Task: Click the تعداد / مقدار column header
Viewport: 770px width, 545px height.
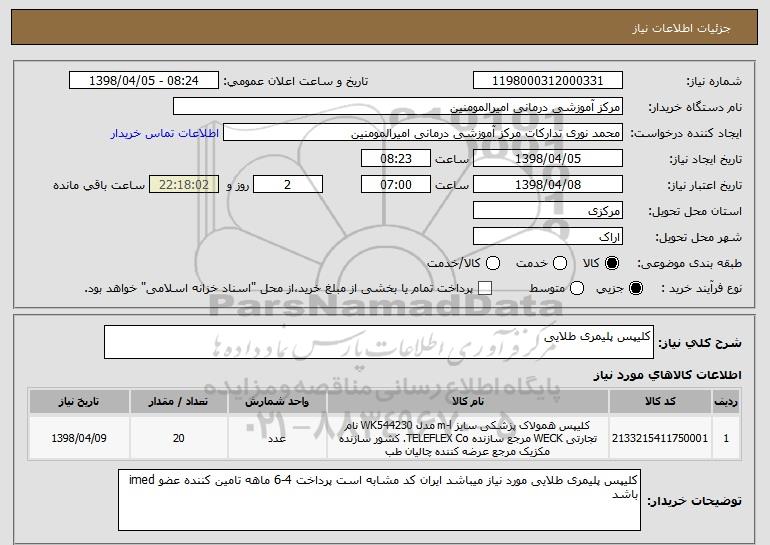Action: pyautogui.click(x=178, y=402)
